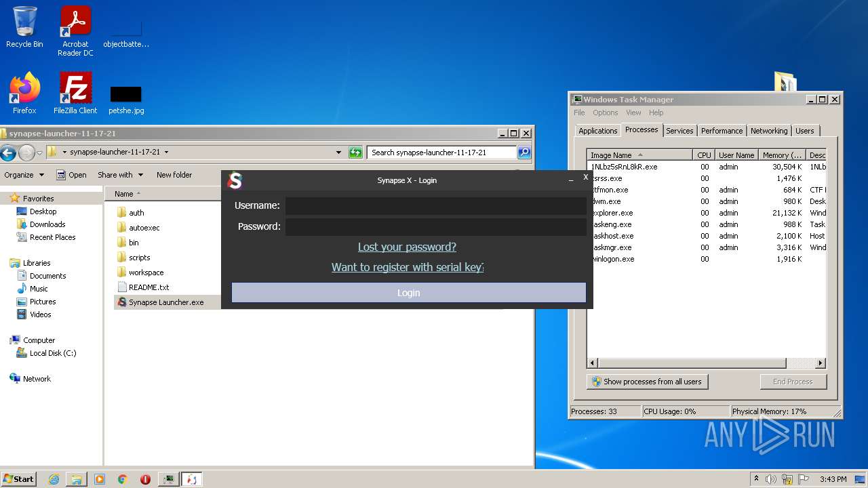
Task: Select Network in navigation pane
Action: pos(37,379)
